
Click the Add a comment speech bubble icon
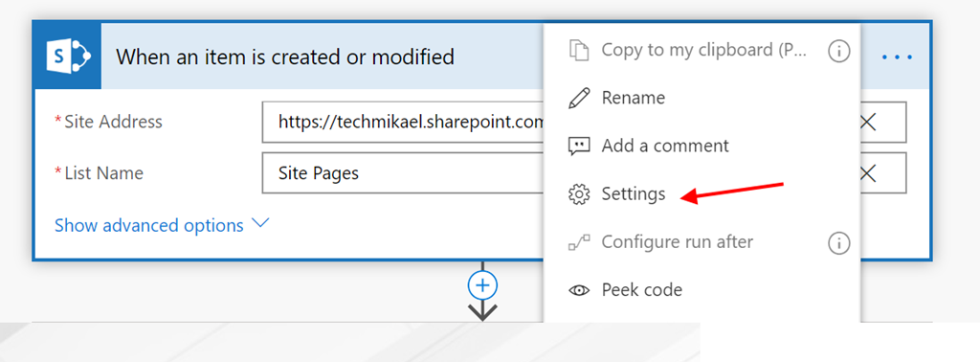(579, 147)
